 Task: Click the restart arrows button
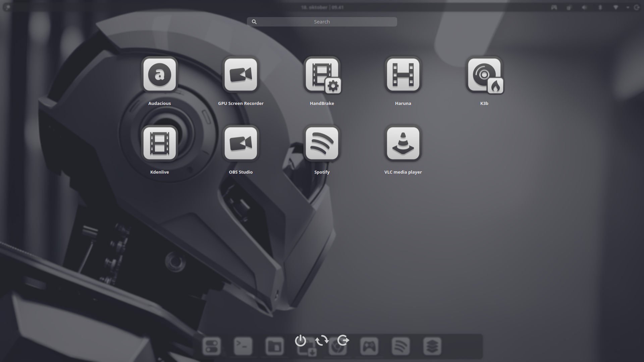[322, 341]
